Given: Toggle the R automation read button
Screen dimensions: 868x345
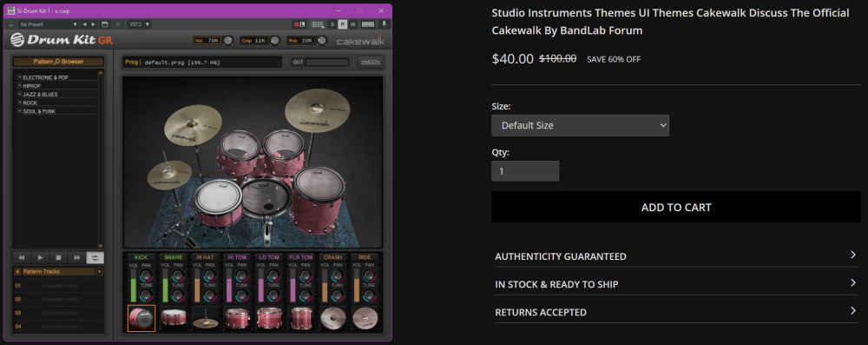Looking at the screenshot, I should (343, 24).
